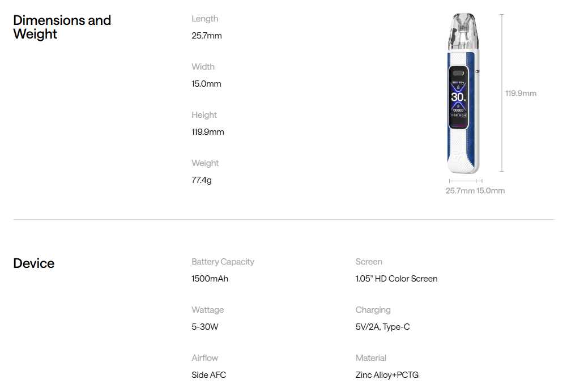567x392 pixels.
Task: Click the 5V/2A, Type-C charging value
Action: pyautogui.click(x=383, y=327)
